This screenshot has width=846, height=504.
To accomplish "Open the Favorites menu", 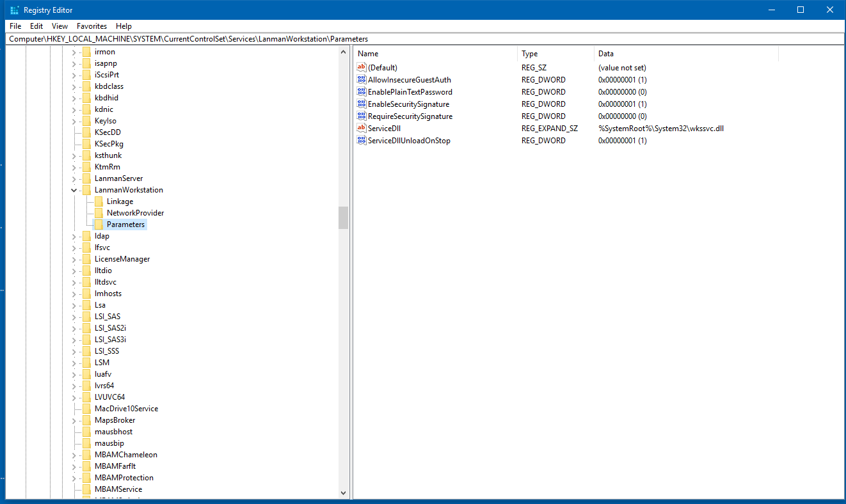I will pos(92,26).
